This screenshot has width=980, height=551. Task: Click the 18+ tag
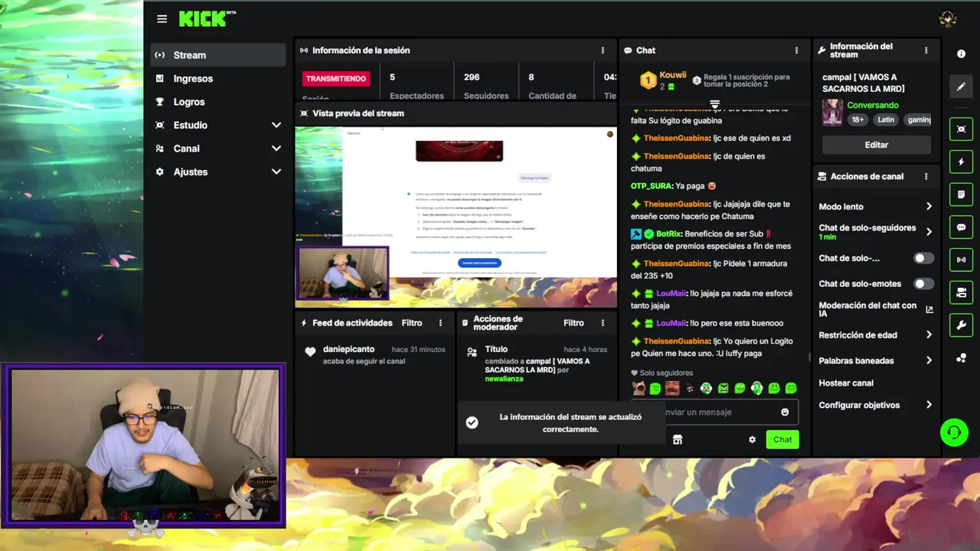click(857, 119)
